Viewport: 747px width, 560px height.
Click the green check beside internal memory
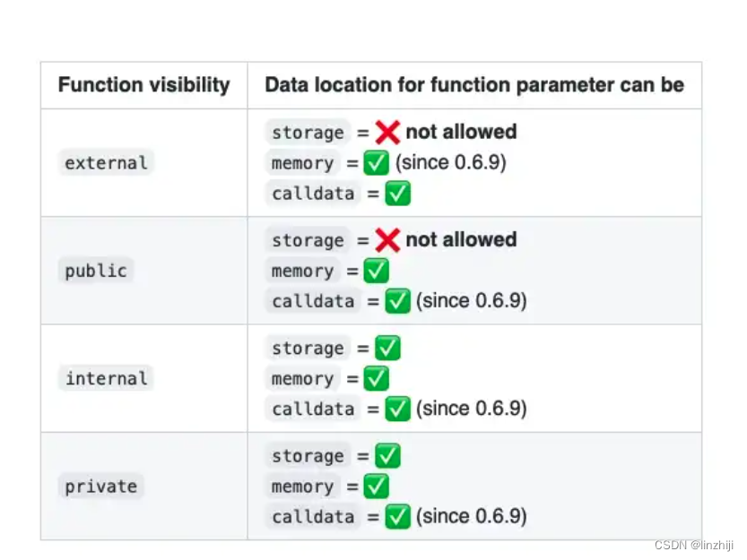(377, 379)
